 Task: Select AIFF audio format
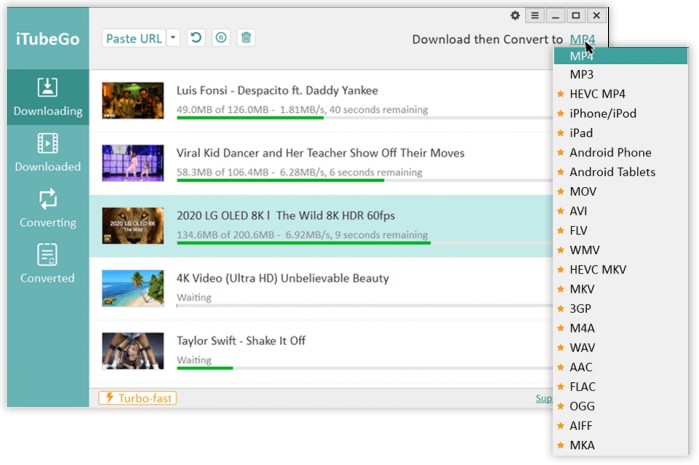click(x=620, y=426)
